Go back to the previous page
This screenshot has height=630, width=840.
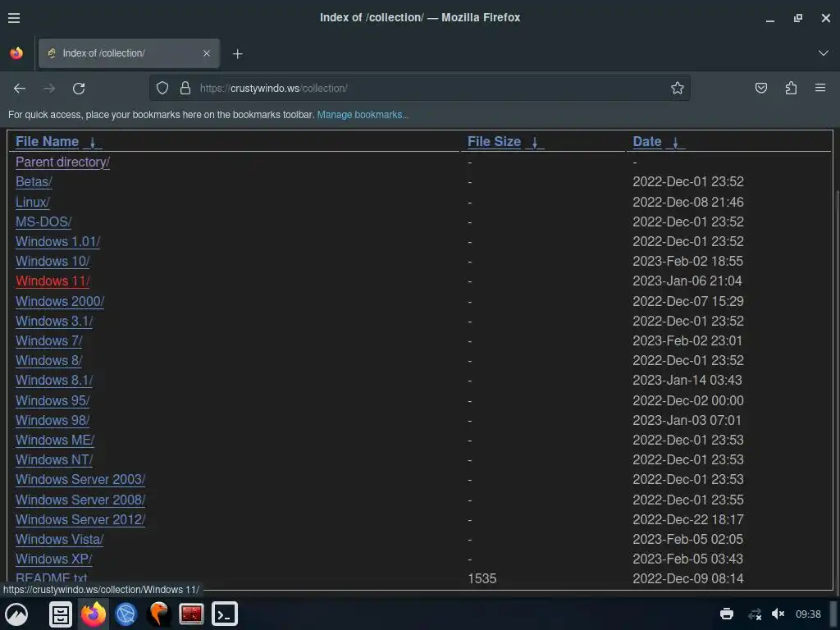(20, 89)
